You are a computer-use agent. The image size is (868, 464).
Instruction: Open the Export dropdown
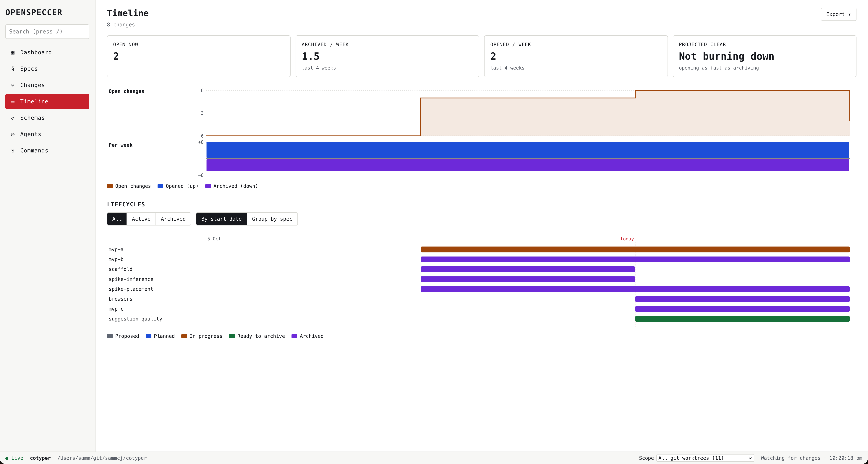(838, 14)
